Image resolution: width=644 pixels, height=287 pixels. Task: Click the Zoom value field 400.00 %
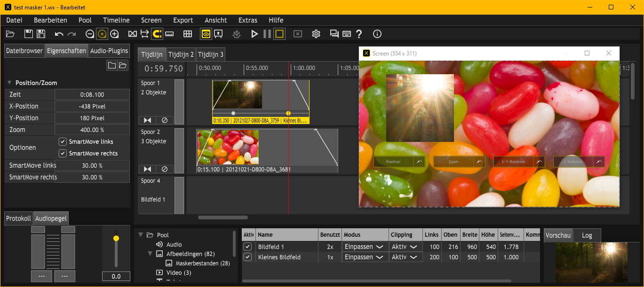click(x=92, y=130)
